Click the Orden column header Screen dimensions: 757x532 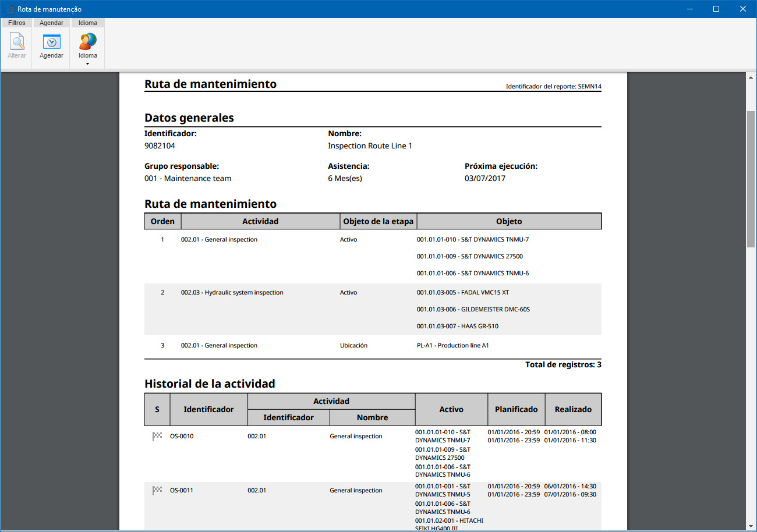click(x=162, y=221)
